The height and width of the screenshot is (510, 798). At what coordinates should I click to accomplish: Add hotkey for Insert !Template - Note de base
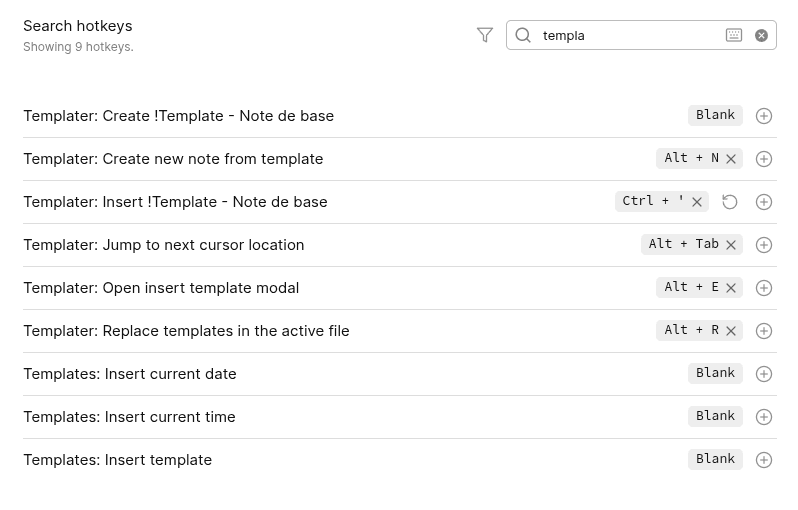(764, 202)
